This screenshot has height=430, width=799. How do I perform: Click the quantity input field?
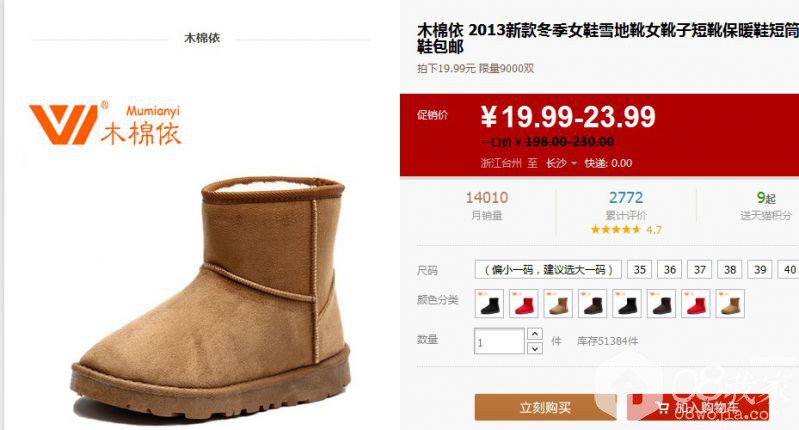pos(499,341)
